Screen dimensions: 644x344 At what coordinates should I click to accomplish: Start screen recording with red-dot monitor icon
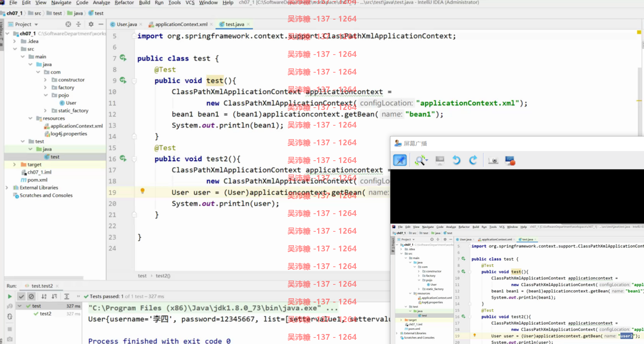pos(510,161)
